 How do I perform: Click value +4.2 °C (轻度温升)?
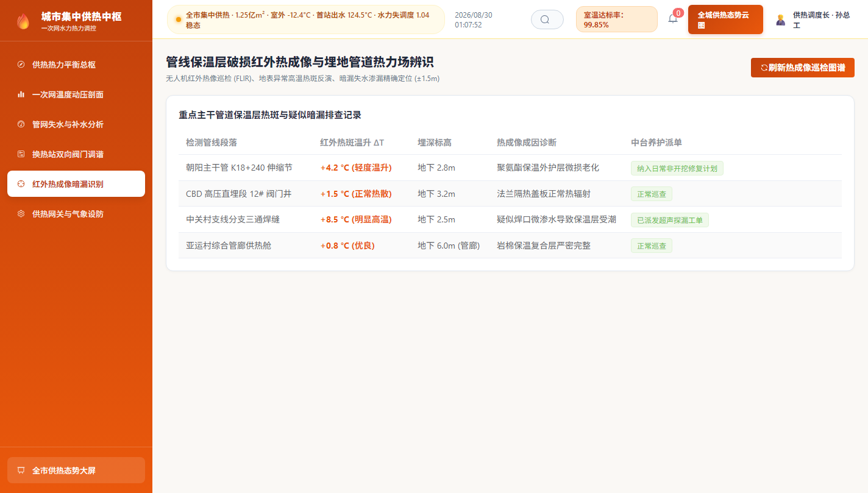point(356,168)
